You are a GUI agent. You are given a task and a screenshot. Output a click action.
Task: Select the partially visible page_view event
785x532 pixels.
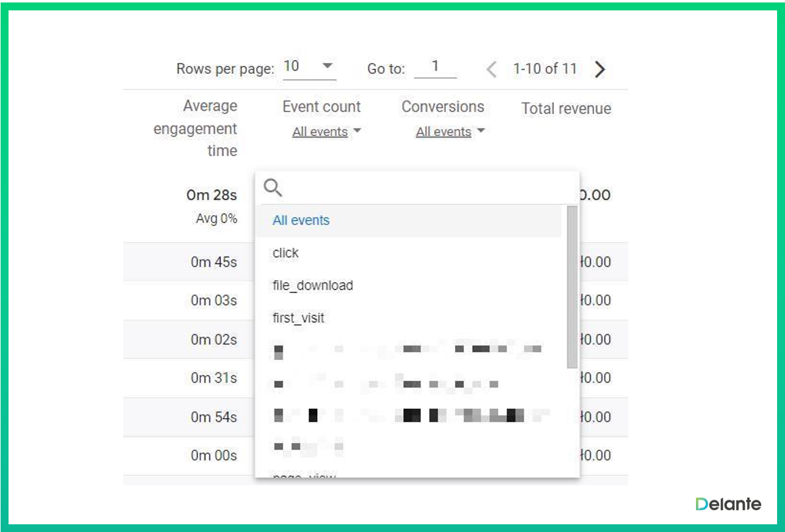pos(304,475)
